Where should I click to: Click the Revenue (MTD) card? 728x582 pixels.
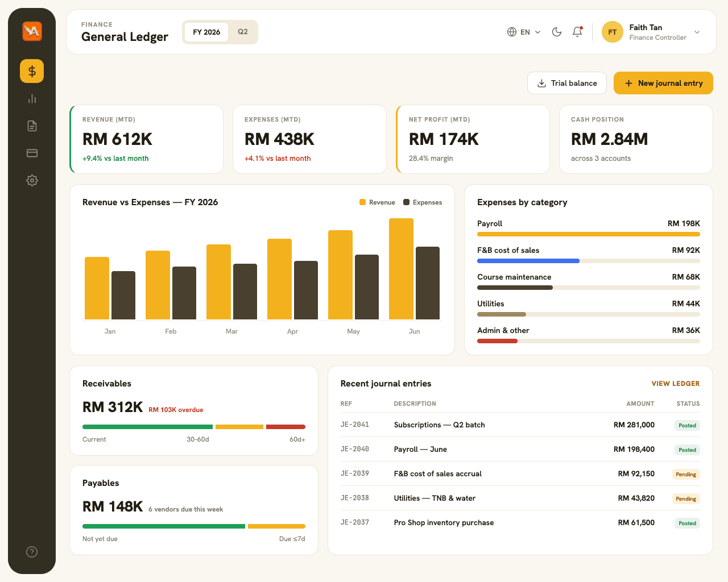tap(146, 139)
